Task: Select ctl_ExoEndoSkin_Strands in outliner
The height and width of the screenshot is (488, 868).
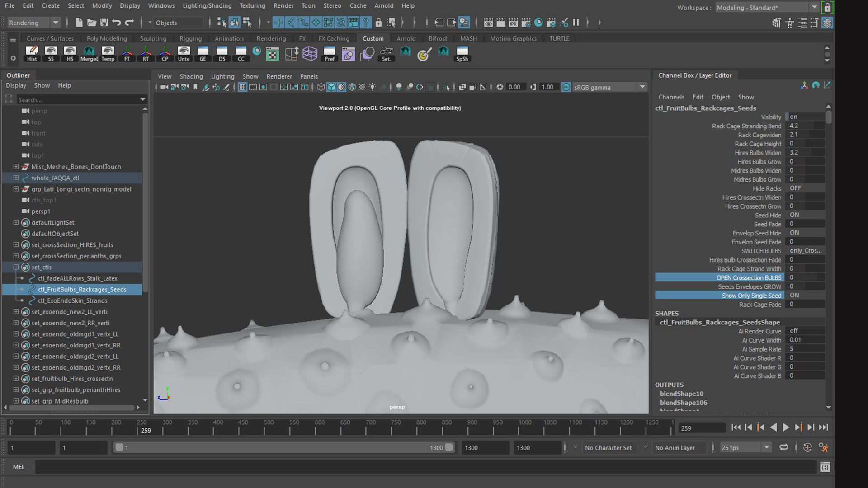Action: pos(73,300)
